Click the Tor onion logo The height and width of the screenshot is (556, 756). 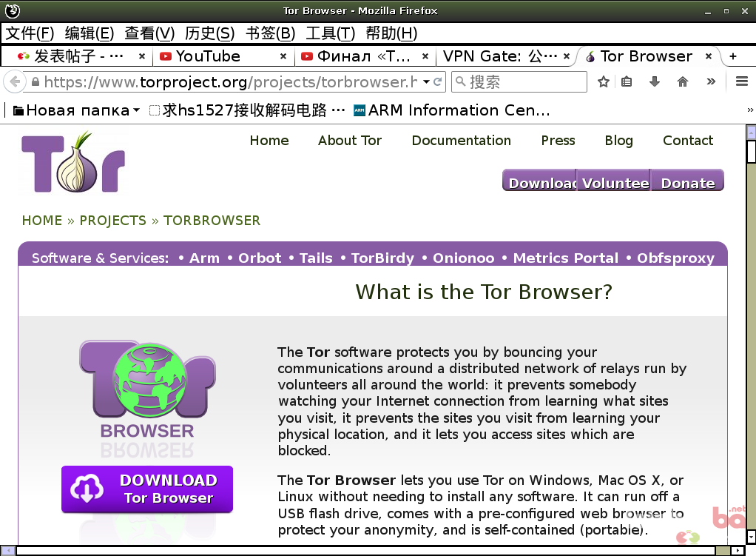point(73,163)
